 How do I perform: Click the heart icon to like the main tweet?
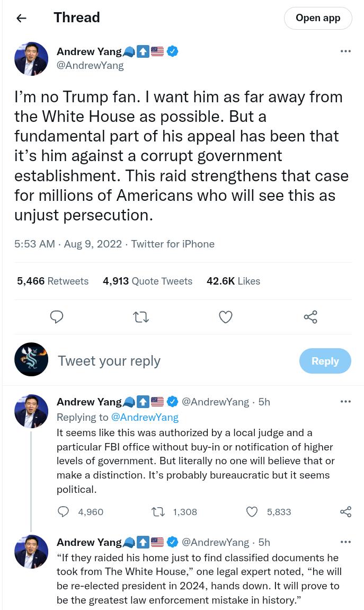click(x=225, y=316)
